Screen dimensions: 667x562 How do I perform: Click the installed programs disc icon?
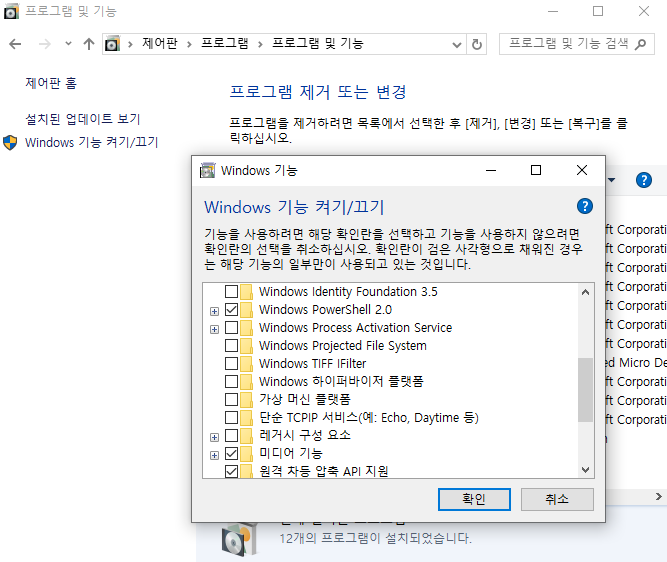click(x=239, y=539)
